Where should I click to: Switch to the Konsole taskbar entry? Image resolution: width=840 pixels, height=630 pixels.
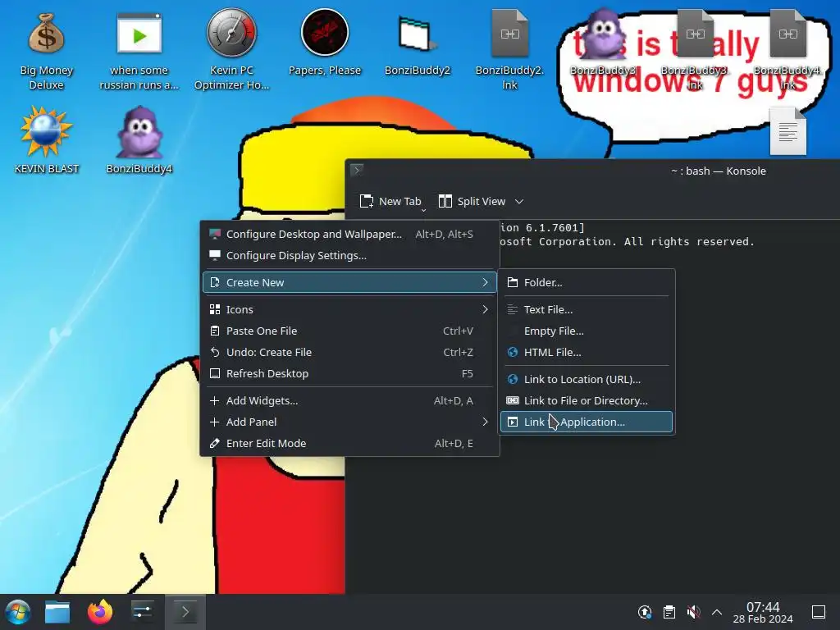coord(185,612)
